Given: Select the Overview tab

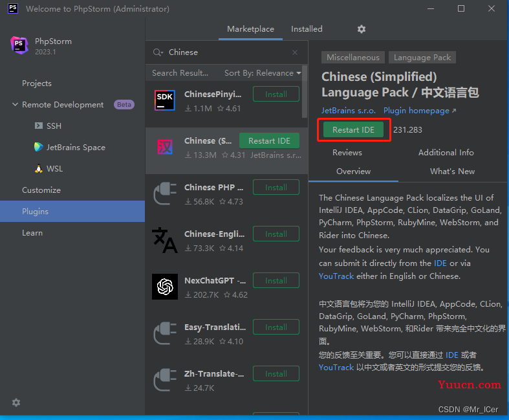Looking at the screenshot, I should [353, 171].
